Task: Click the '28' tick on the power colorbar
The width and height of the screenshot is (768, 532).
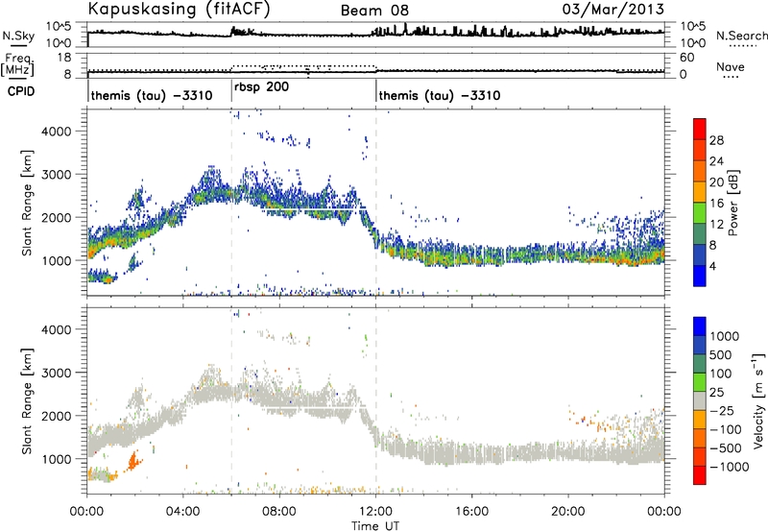Action: coord(716,140)
